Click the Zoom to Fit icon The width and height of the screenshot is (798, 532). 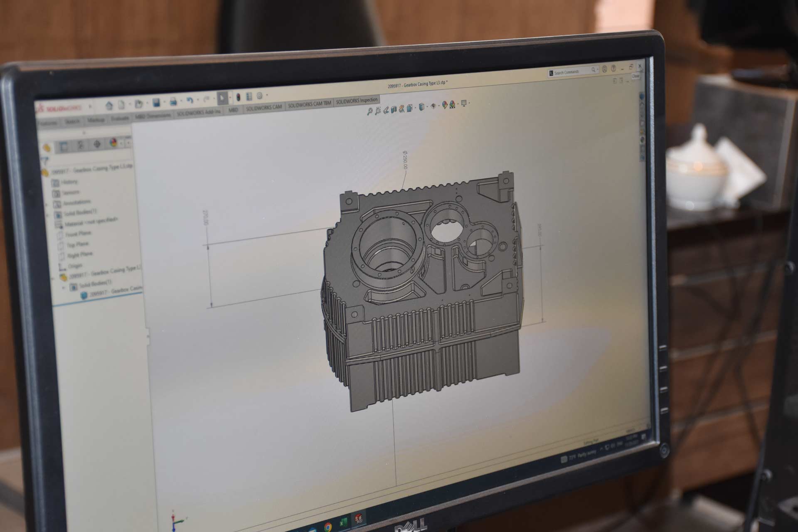pyautogui.click(x=369, y=111)
